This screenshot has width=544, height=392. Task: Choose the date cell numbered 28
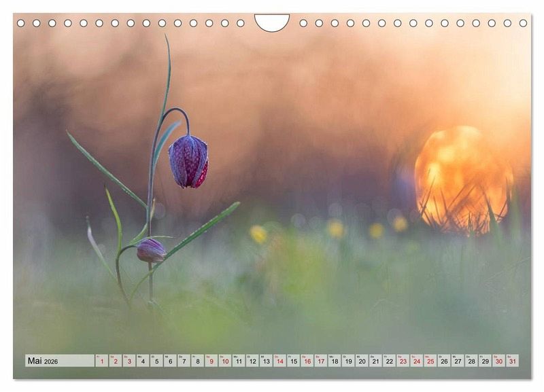(471, 361)
